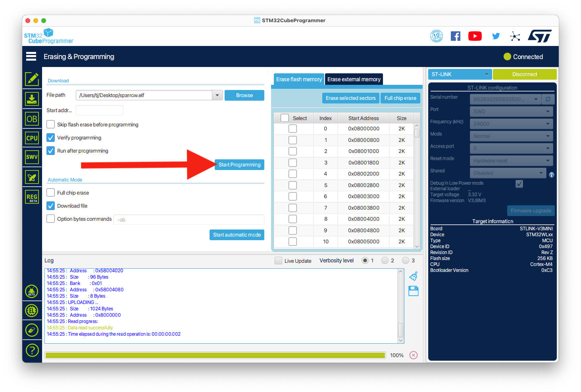
Task: Click the 10-year anniversary badge icon
Action: [437, 36]
